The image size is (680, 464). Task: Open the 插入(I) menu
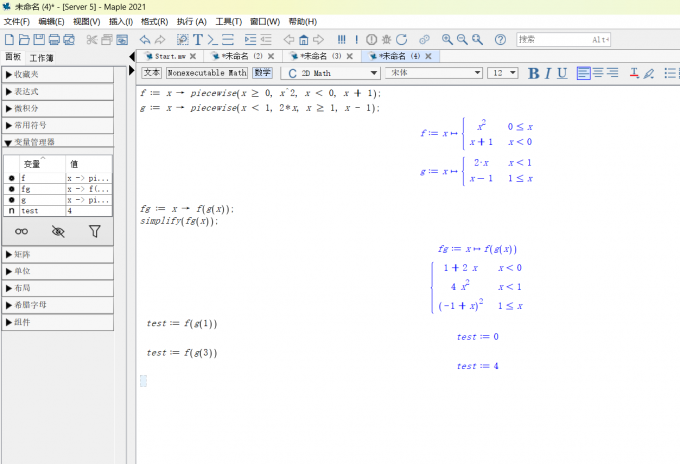coord(121,22)
